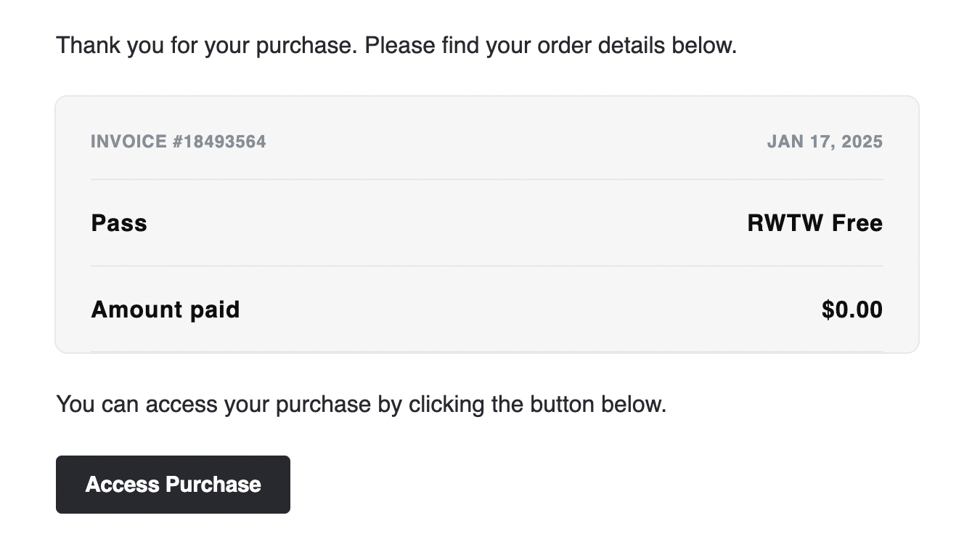Select the word purchase in the greeting
The image size is (980, 542).
pyautogui.click(x=302, y=45)
